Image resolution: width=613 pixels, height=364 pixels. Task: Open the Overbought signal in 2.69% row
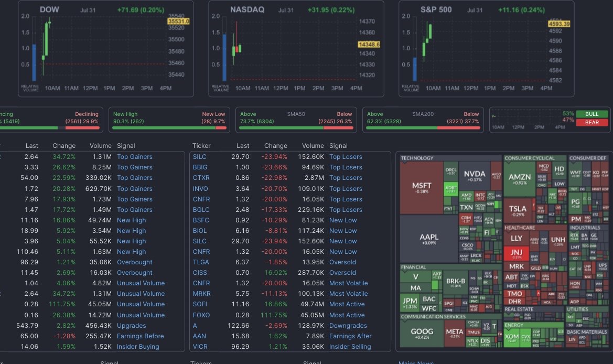(134, 273)
